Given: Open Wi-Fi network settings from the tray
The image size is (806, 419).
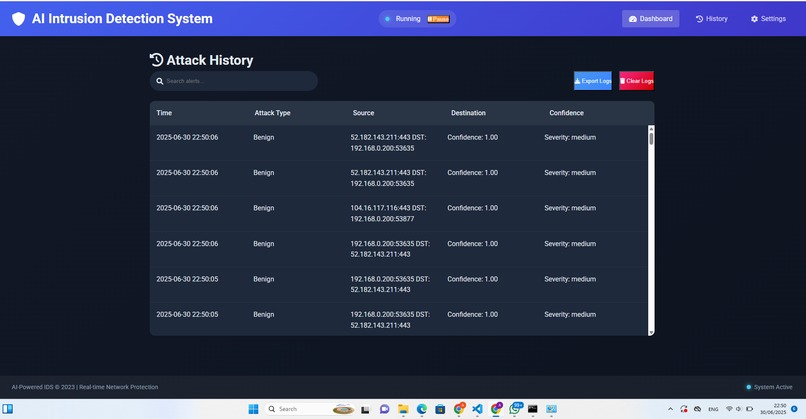Looking at the screenshot, I should coord(729,409).
